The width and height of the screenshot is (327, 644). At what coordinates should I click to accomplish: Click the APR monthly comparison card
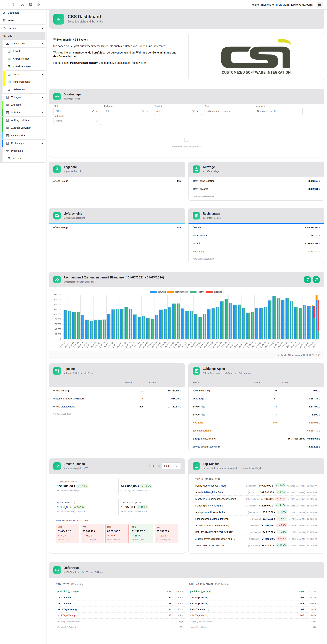pyautogui.click(x=142, y=534)
